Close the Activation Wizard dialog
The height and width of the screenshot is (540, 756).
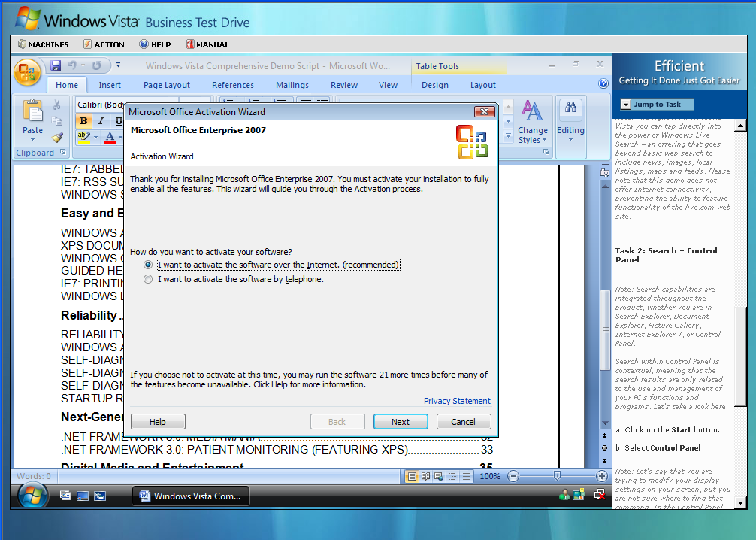485,112
